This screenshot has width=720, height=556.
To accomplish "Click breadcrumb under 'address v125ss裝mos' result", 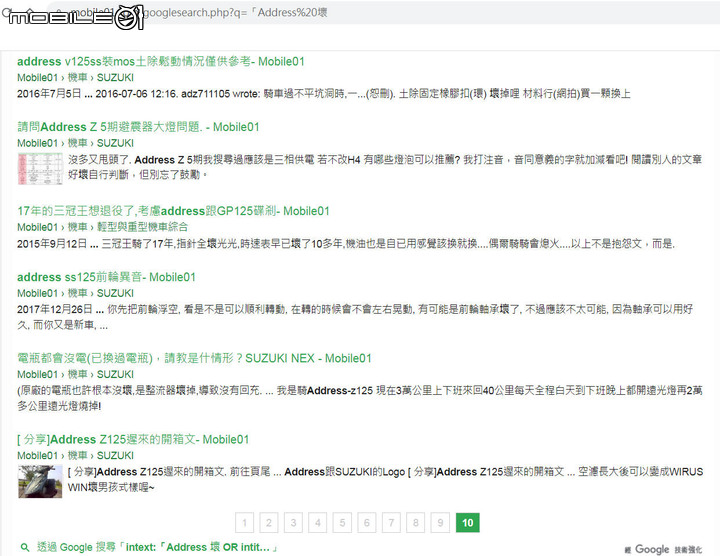I will pos(75,78).
